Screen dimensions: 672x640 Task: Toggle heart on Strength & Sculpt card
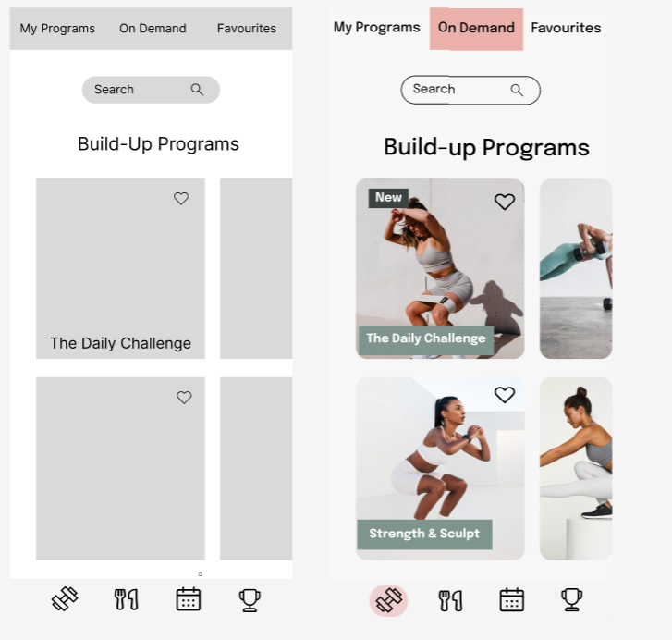point(505,395)
